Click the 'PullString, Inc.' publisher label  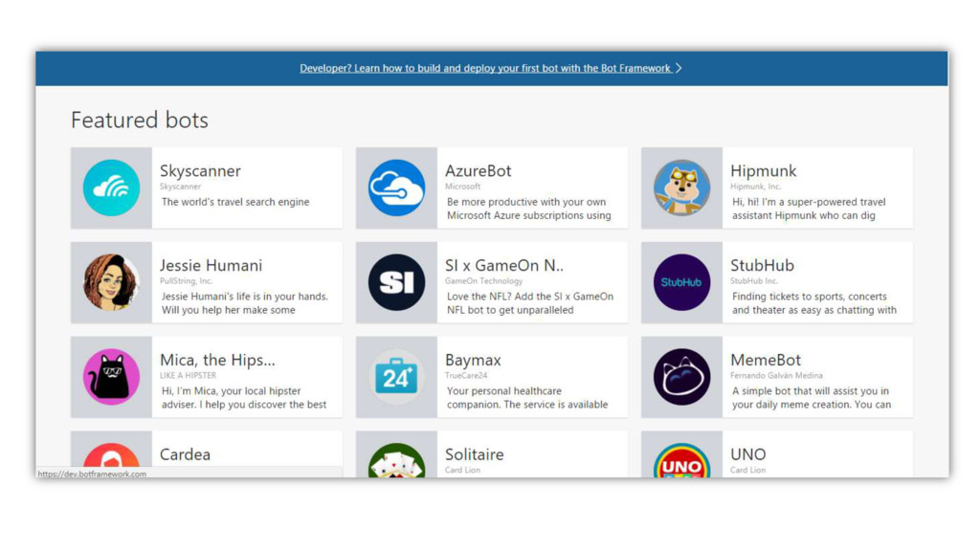coord(186,281)
